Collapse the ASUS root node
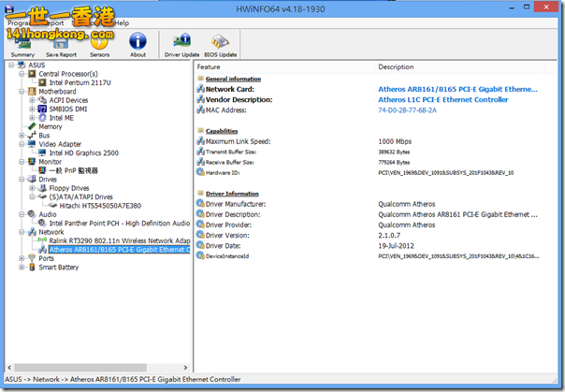The height and width of the screenshot is (392, 565). (11, 65)
